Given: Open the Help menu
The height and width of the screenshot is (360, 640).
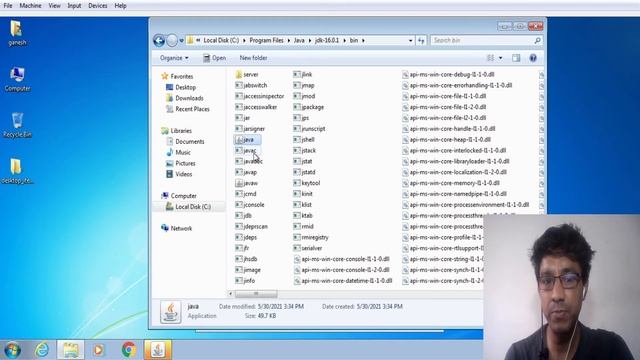Looking at the screenshot, I should click(x=120, y=6).
